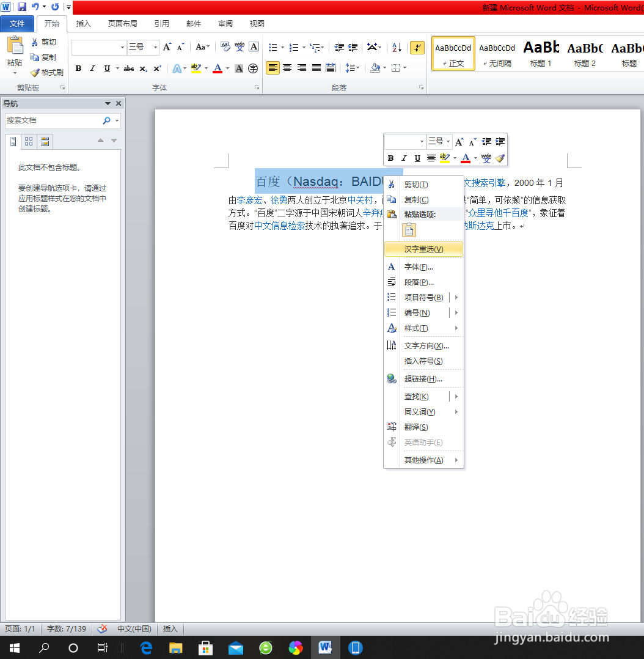Toggle show paragraph marks button

click(x=417, y=48)
